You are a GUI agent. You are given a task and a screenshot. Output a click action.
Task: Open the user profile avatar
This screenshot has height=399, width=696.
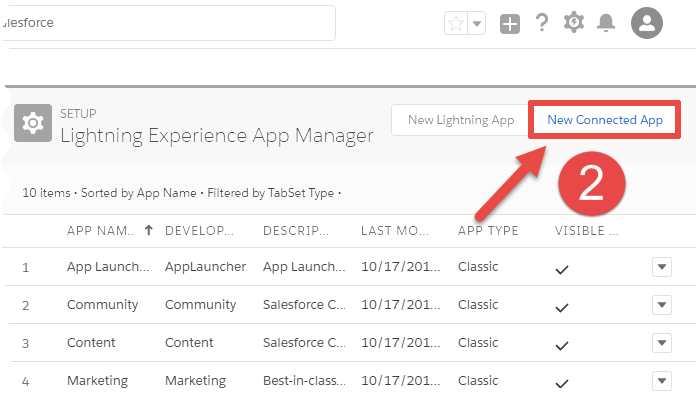pyautogui.click(x=647, y=23)
